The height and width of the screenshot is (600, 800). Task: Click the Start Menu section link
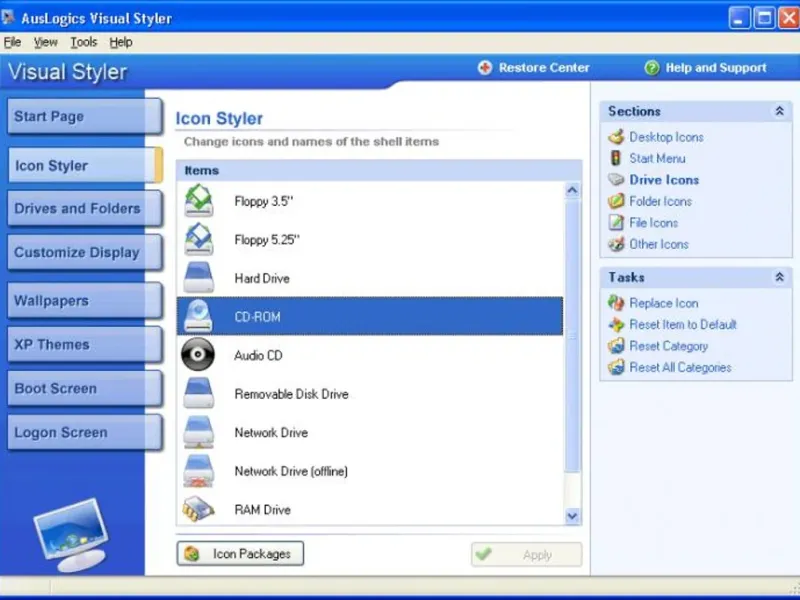click(657, 158)
